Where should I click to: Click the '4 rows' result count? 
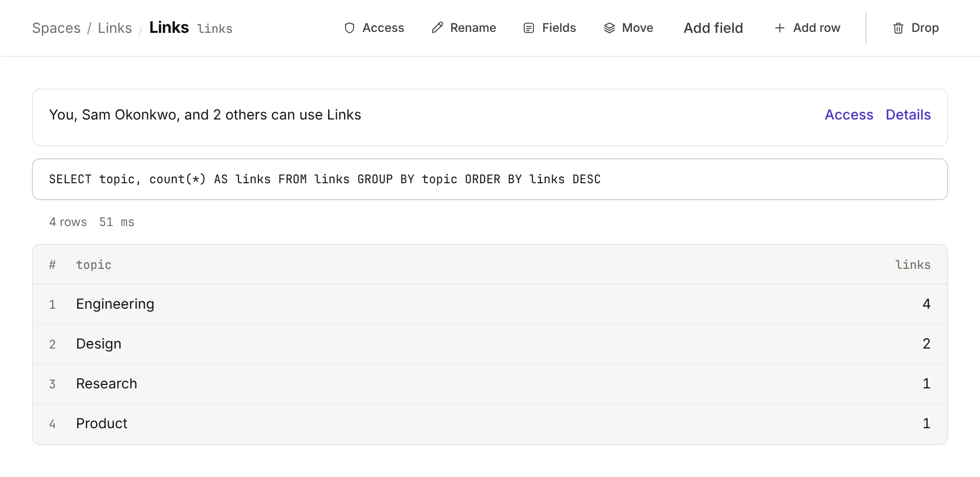point(68,222)
